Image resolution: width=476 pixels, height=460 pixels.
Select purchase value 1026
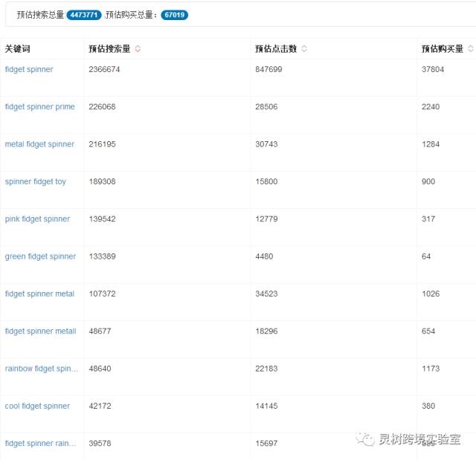click(431, 294)
